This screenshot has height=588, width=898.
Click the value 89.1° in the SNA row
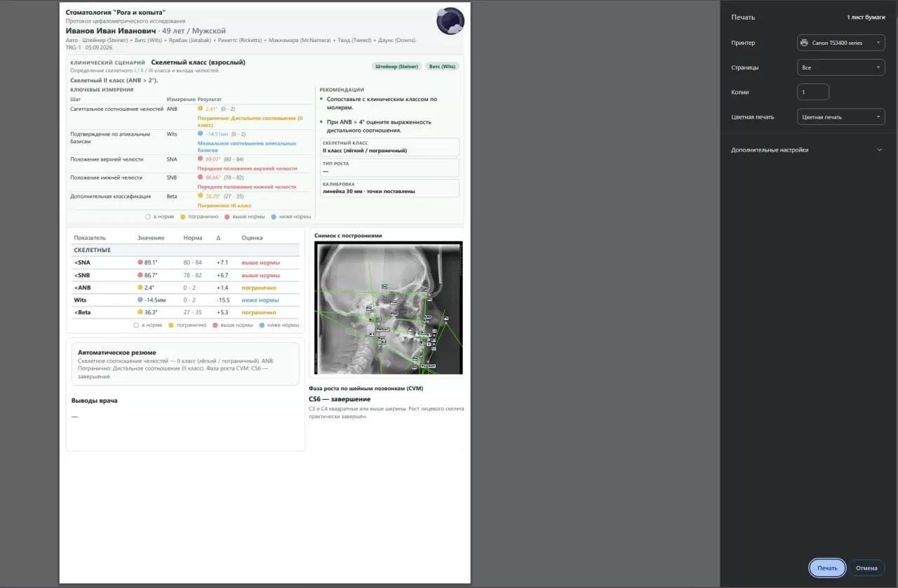click(x=151, y=262)
